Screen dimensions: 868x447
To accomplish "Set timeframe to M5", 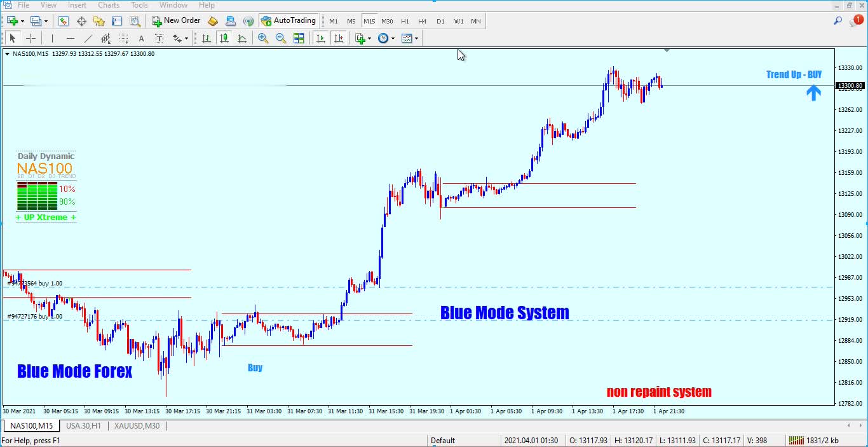I will point(351,21).
